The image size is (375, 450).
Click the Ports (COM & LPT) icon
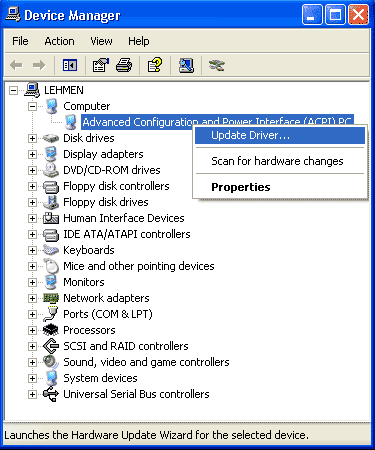(x=51, y=314)
